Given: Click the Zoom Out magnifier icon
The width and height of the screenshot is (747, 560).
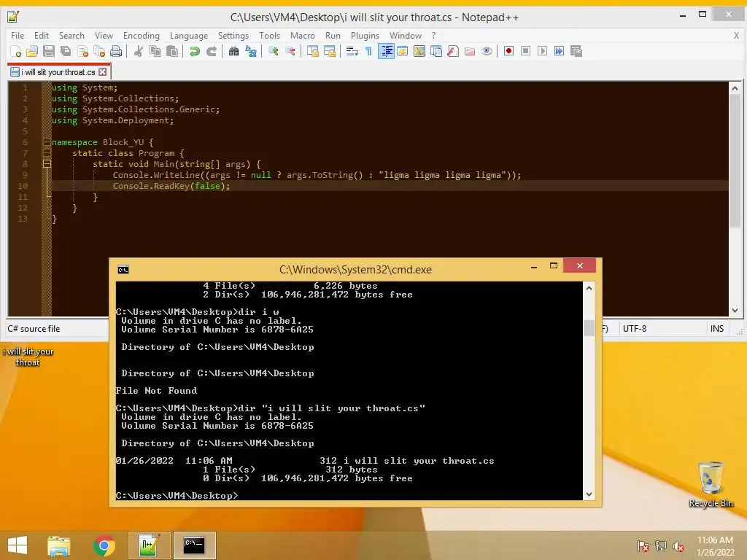Looking at the screenshot, I should (x=290, y=51).
